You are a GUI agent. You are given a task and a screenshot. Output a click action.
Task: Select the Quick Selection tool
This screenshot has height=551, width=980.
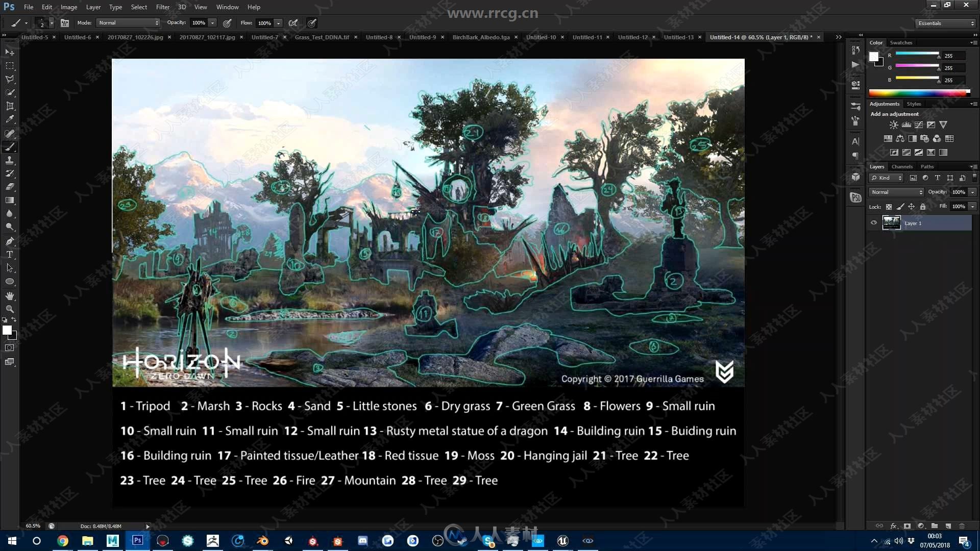click(x=10, y=92)
